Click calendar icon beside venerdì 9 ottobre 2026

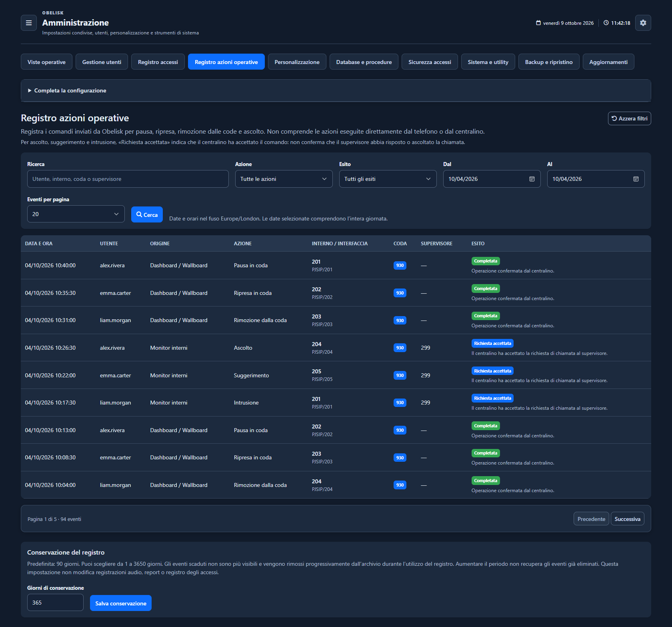point(538,23)
